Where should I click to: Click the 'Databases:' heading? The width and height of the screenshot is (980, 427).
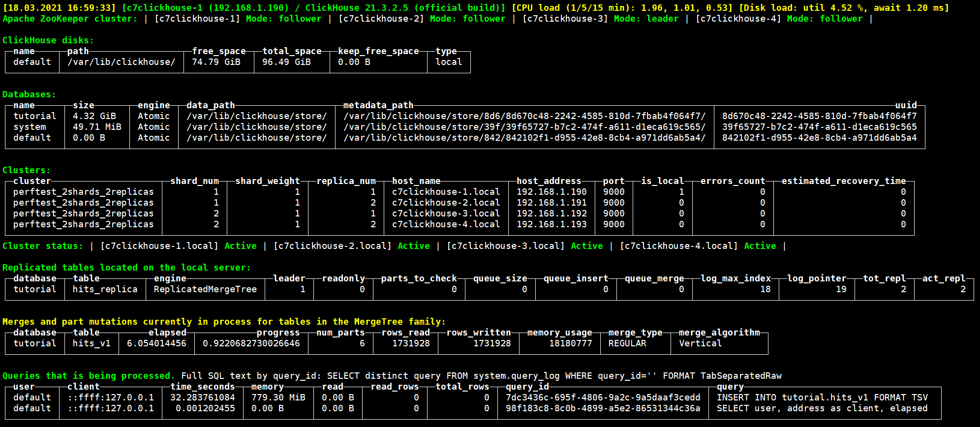(x=29, y=94)
